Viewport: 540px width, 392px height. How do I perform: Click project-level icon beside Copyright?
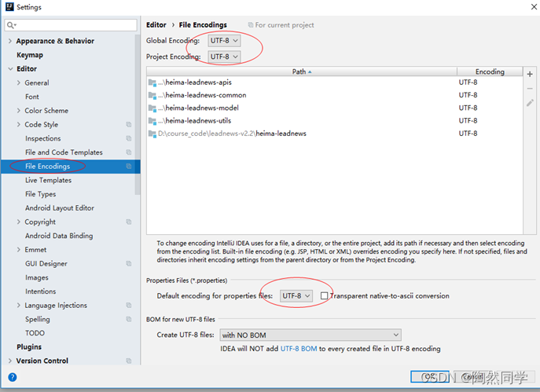pyautogui.click(x=128, y=222)
